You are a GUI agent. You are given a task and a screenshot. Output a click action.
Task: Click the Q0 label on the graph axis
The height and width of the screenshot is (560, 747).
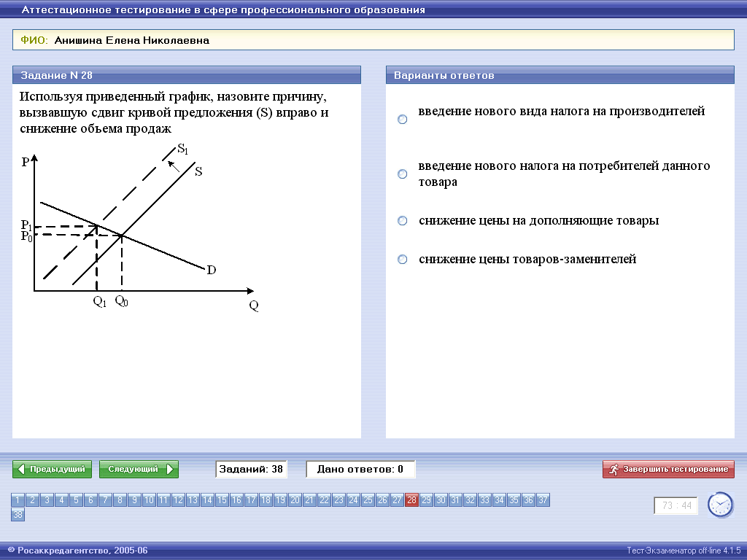(122, 301)
